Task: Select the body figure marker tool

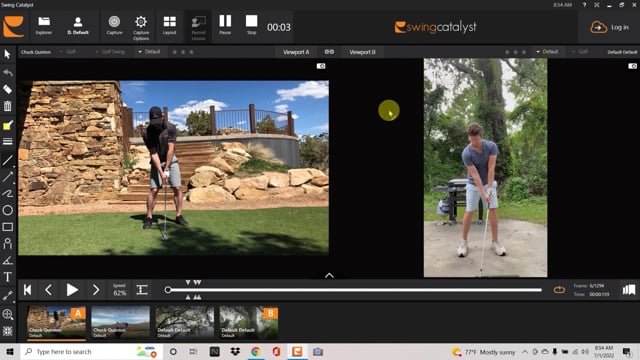Action: pos(7,244)
